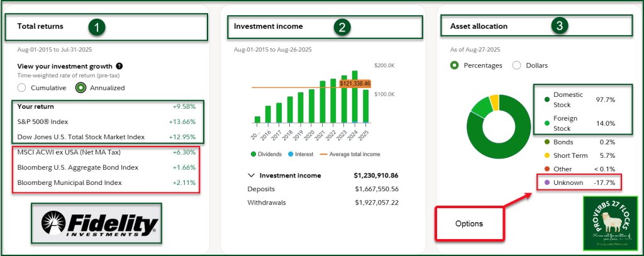The image size is (644, 256).
Task: Click the green number 1 badge
Action: point(96,27)
